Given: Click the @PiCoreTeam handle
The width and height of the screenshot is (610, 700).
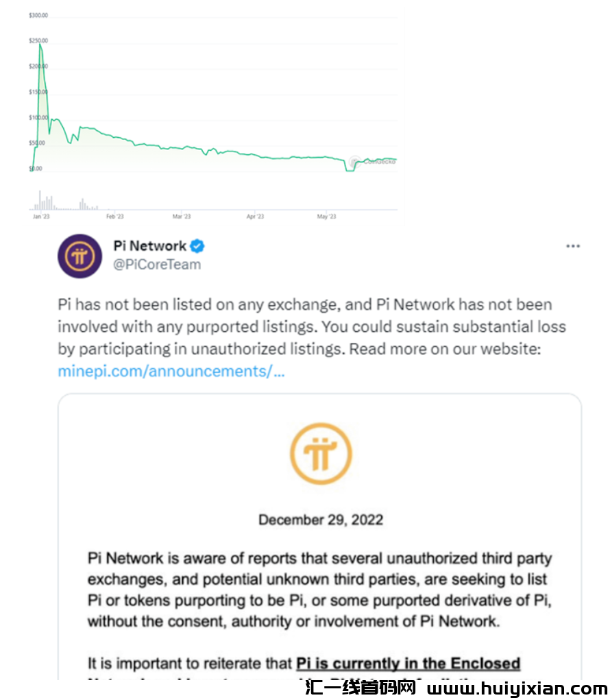Looking at the screenshot, I should point(156,265).
